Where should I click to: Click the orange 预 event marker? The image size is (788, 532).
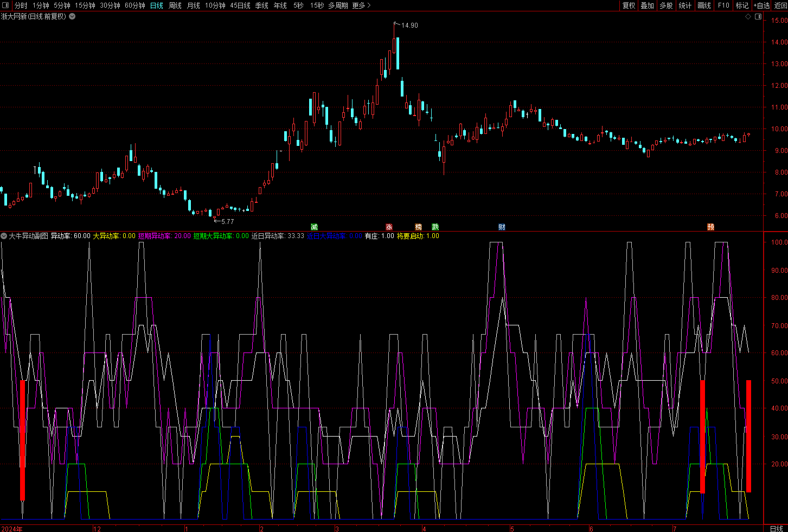coord(710,227)
